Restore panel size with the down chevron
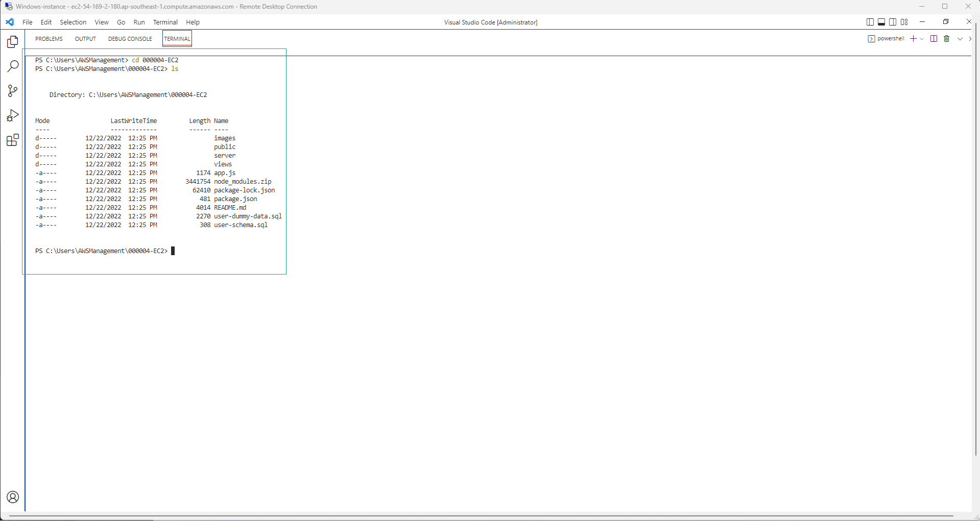Image resolution: width=980 pixels, height=521 pixels. (x=960, y=39)
